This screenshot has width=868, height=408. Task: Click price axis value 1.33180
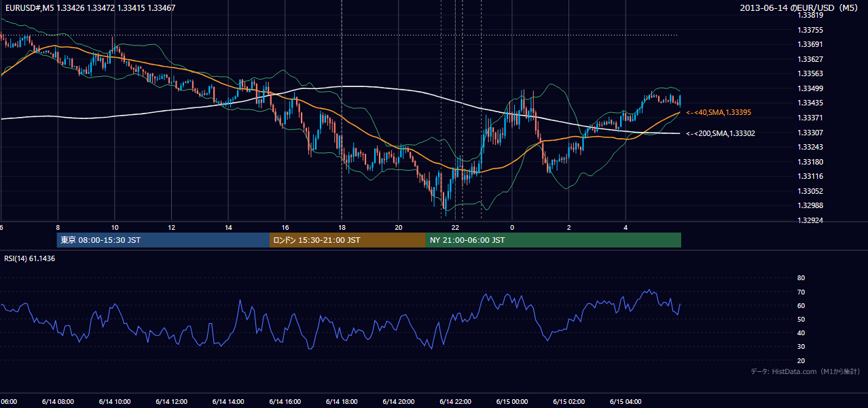[810, 162]
